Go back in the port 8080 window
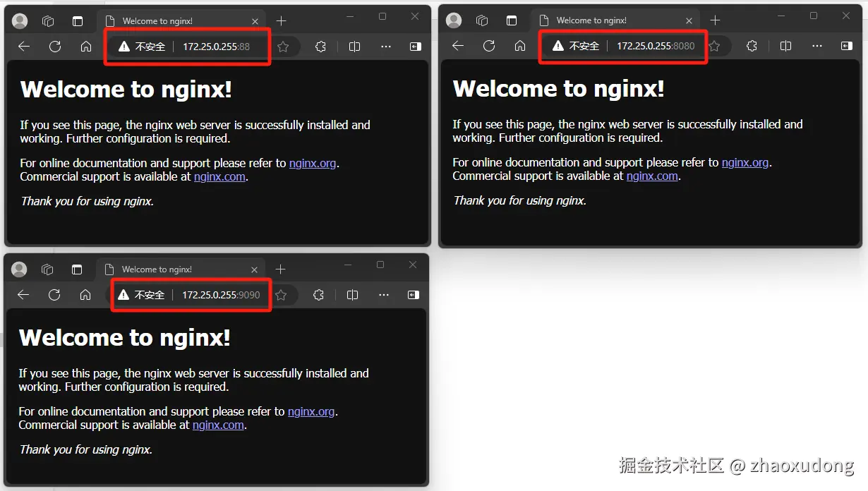The width and height of the screenshot is (868, 491). point(458,46)
